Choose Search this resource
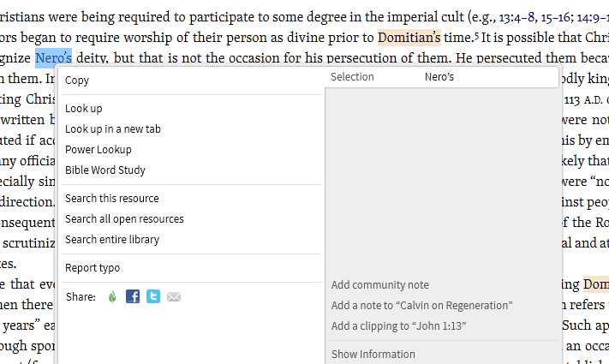609x364 pixels. click(x=112, y=199)
